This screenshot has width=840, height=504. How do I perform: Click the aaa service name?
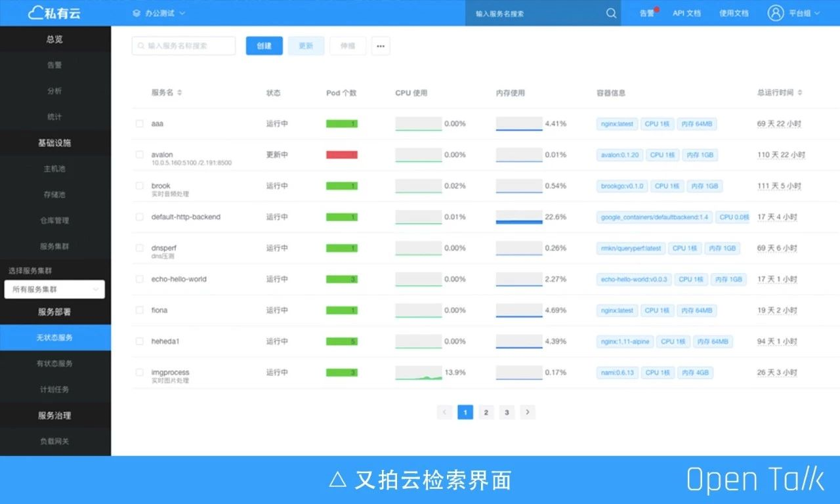[x=157, y=123]
